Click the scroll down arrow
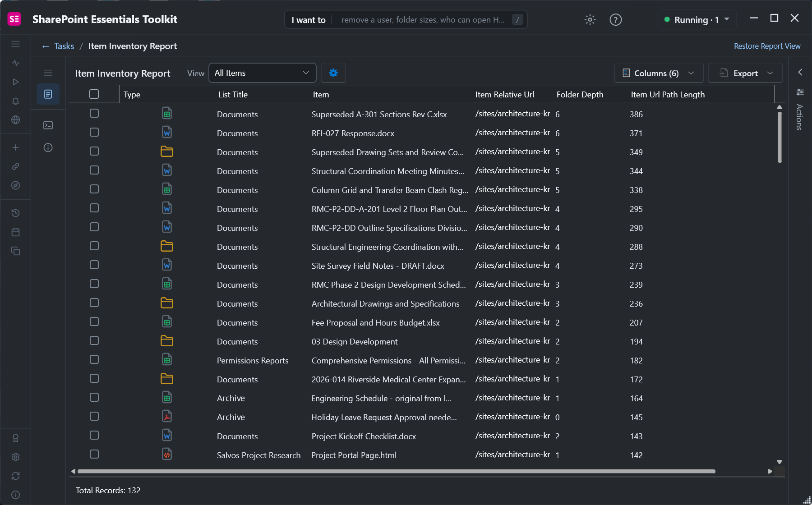This screenshot has width=812, height=505. click(780, 462)
